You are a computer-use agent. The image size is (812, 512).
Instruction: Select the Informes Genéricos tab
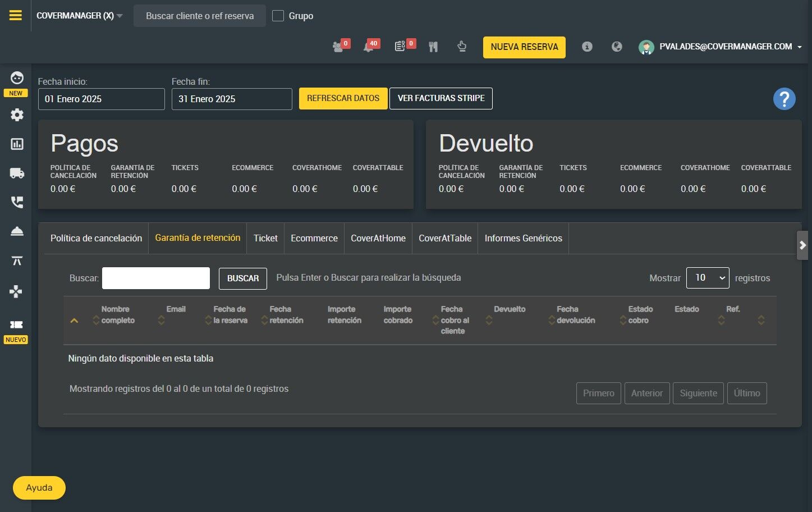point(523,238)
